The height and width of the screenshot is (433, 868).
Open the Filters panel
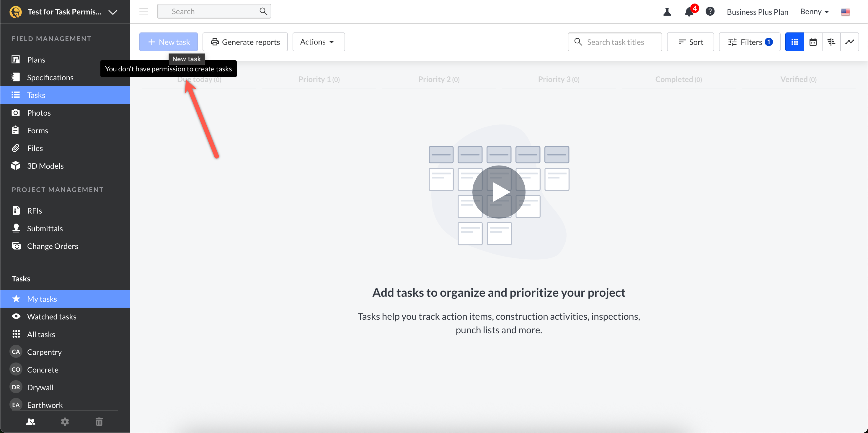pos(749,42)
